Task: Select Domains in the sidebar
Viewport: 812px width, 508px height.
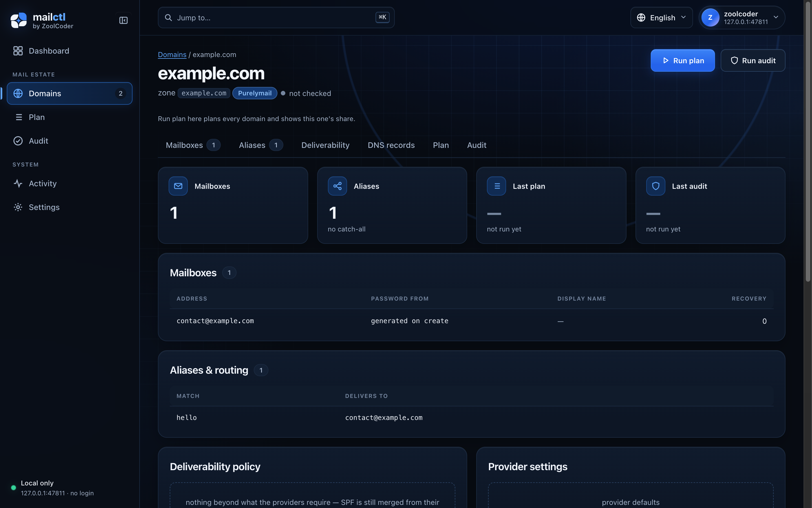Action: (69, 93)
